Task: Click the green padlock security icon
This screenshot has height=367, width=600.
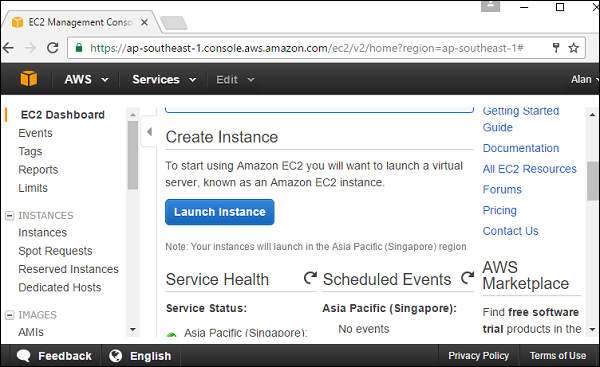Action: (x=79, y=47)
